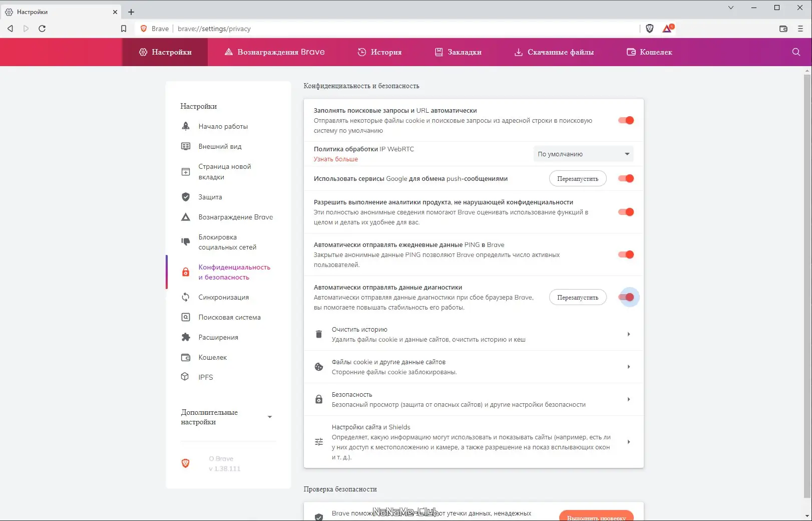The height and width of the screenshot is (521, 812).
Task: Open the Узнать больше link
Action: click(x=336, y=159)
